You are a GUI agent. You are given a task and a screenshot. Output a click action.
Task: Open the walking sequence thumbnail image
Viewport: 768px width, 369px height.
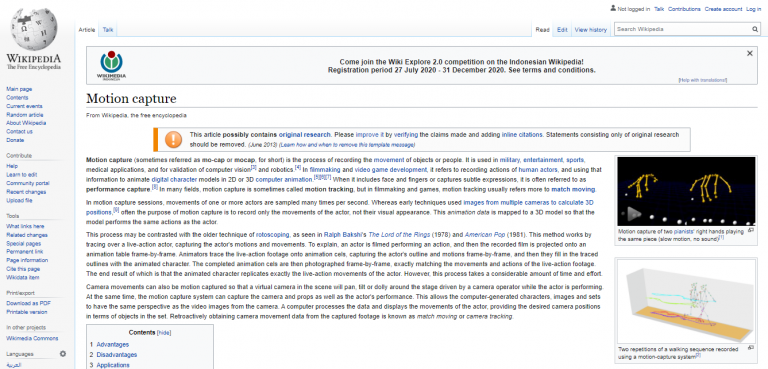686,301
